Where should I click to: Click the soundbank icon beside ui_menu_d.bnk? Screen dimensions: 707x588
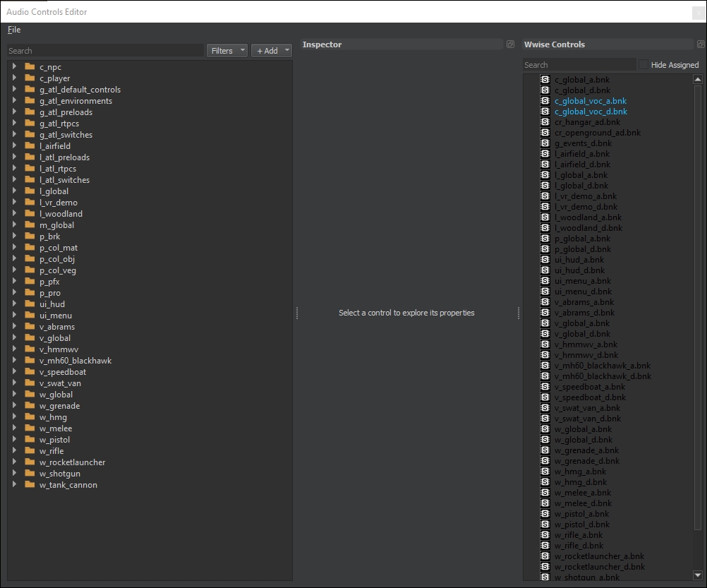click(x=545, y=292)
